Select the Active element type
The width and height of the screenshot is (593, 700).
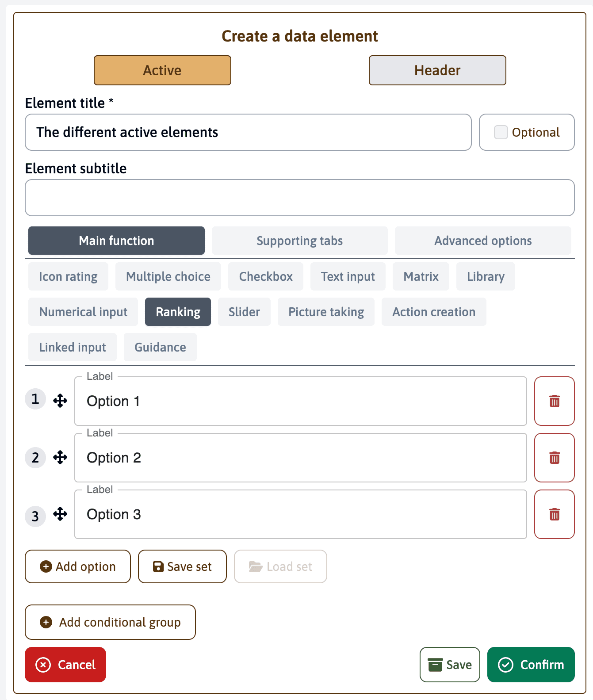click(x=162, y=70)
